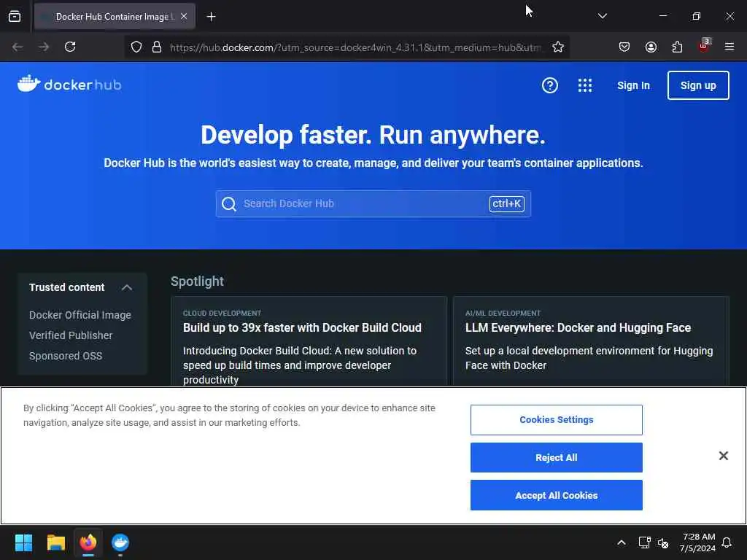The image size is (747, 560).
Task: Open the network status tray icon
Action: click(x=644, y=542)
